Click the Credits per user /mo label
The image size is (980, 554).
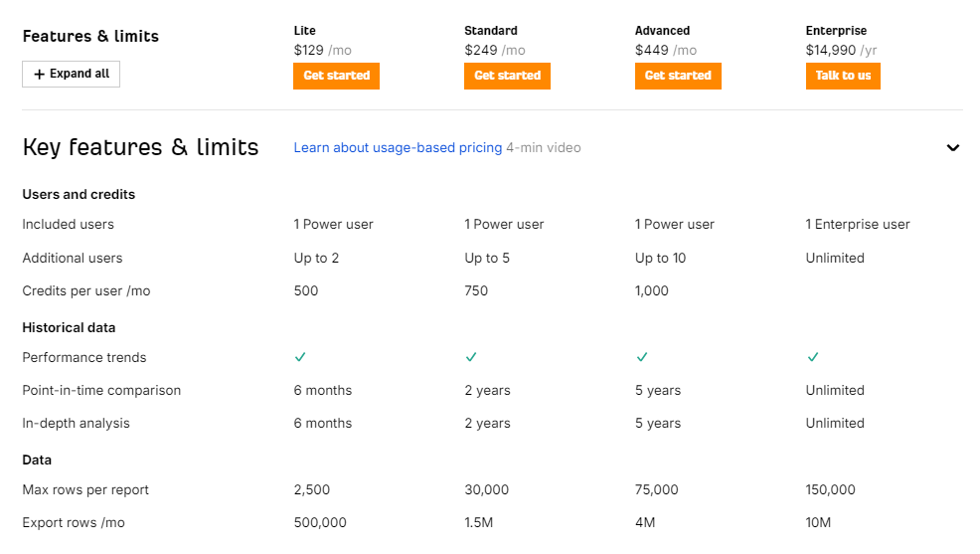tap(86, 290)
